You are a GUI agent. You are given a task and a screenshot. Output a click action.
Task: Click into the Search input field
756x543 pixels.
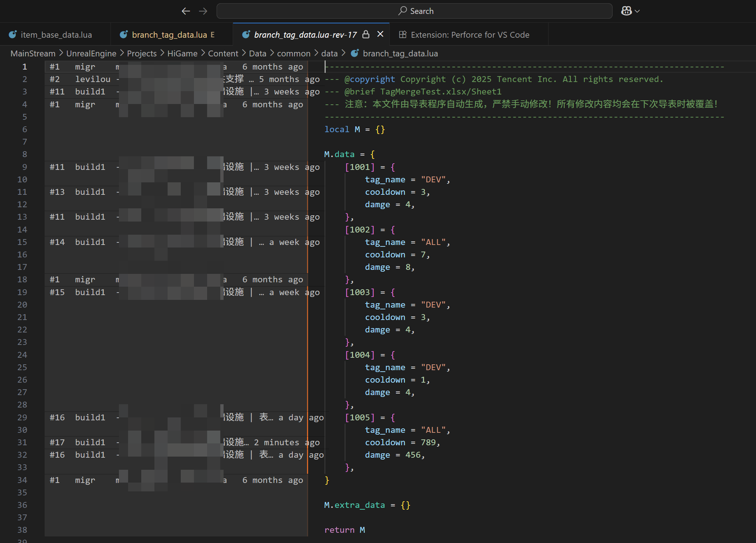(476, 11)
